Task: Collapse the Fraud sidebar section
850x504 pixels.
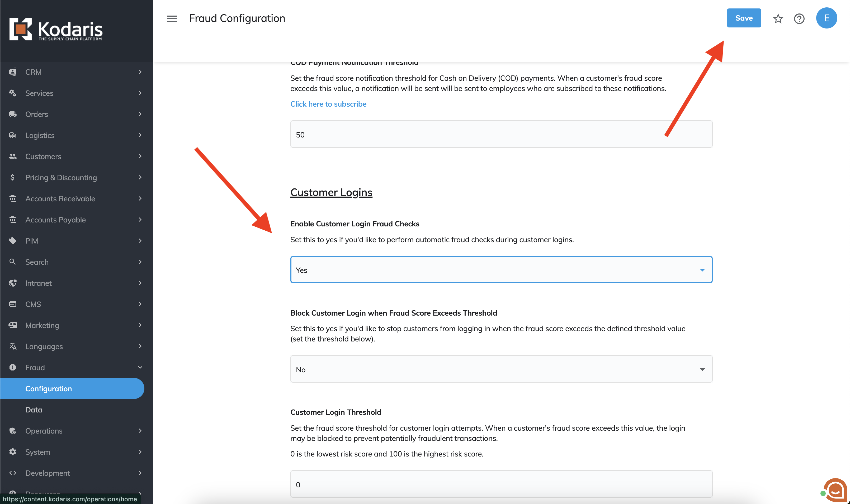Action: pos(140,367)
